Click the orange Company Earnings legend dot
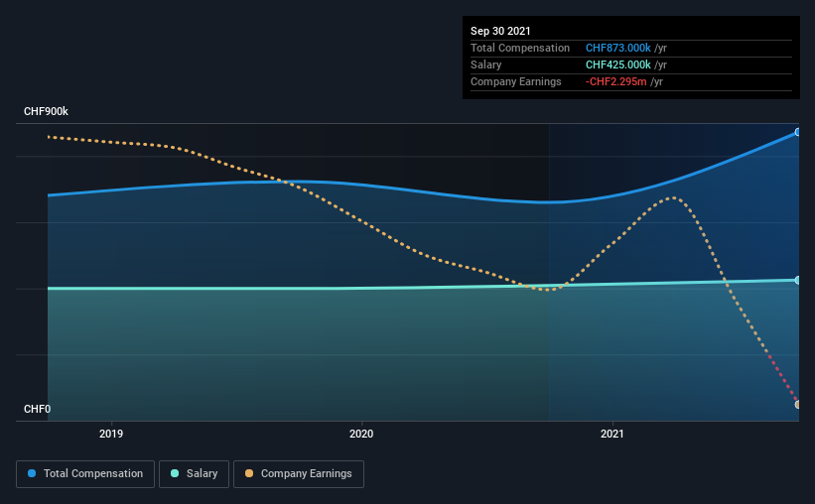The width and height of the screenshot is (815, 504). 249,473
